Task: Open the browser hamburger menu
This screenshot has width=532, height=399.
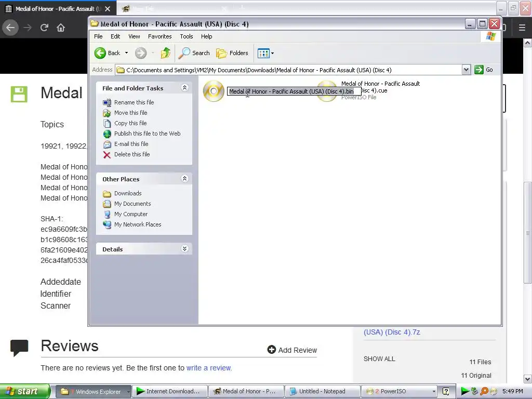Action: click(522, 28)
